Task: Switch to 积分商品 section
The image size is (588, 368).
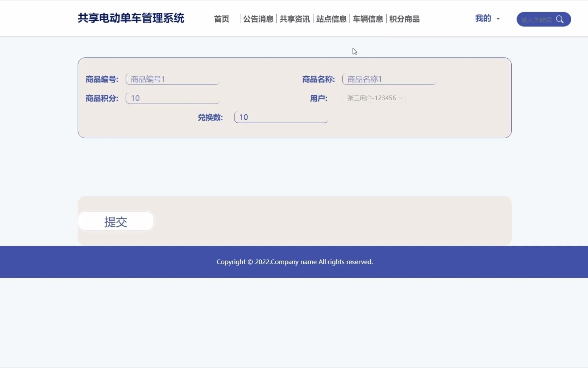Action: click(x=404, y=19)
